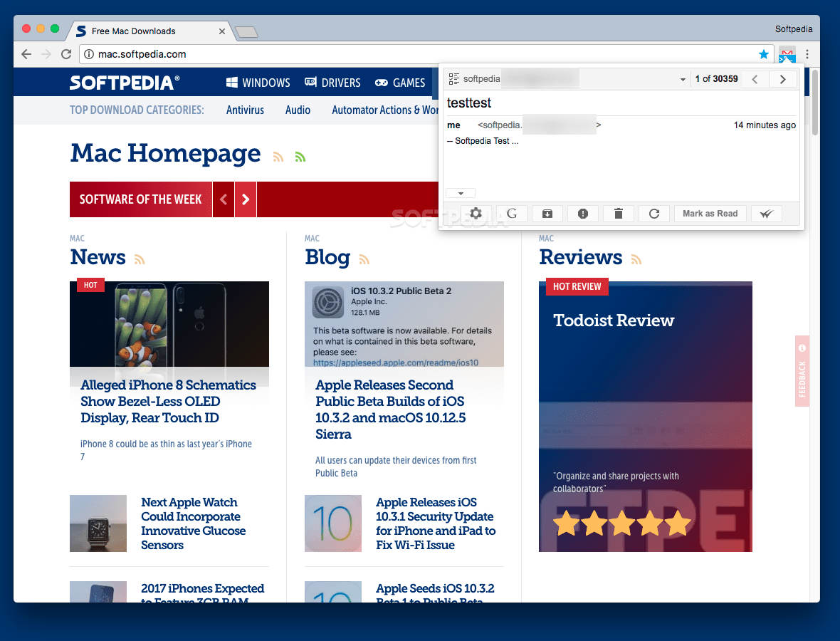The width and height of the screenshot is (840, 641).
Task: Open RSS feed icon next to News
Action: click(x=140, y=259)
